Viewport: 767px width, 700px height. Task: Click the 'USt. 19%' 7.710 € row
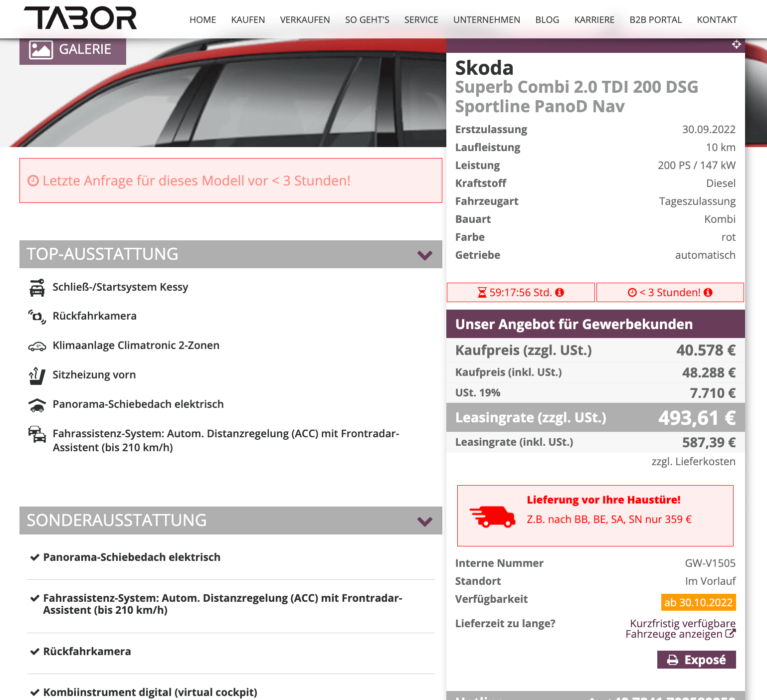(x=595, y=393)
